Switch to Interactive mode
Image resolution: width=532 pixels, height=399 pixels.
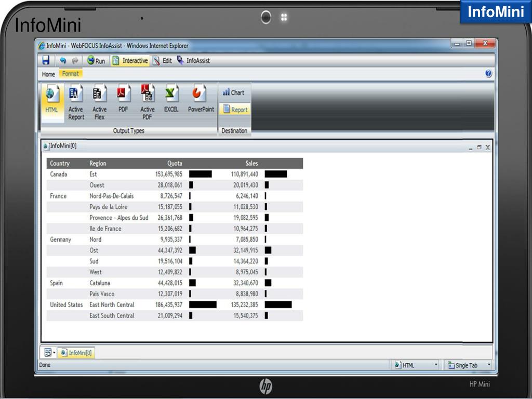click(130, 60)
